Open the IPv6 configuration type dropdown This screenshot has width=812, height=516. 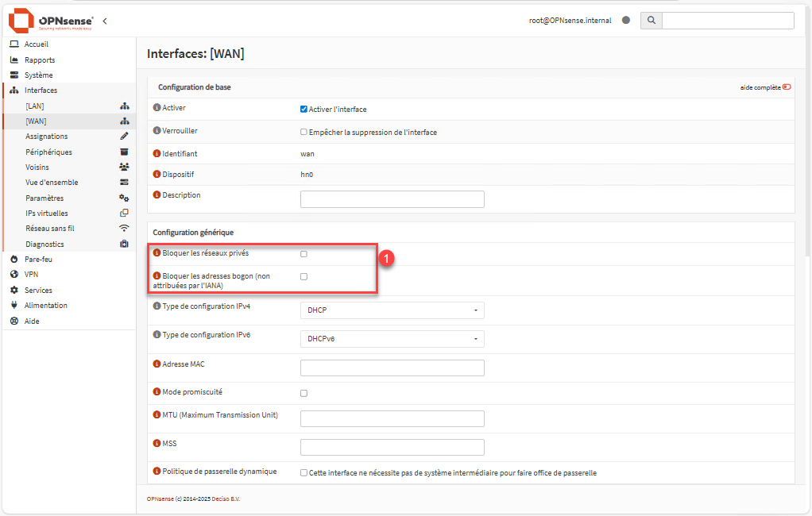click(x=392, y=339)
